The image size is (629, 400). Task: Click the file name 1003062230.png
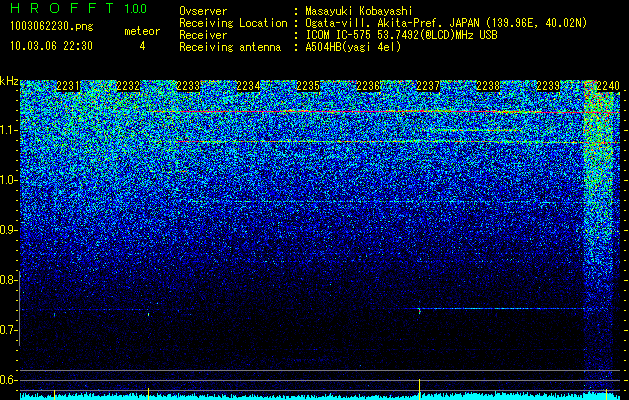[52, 27]
